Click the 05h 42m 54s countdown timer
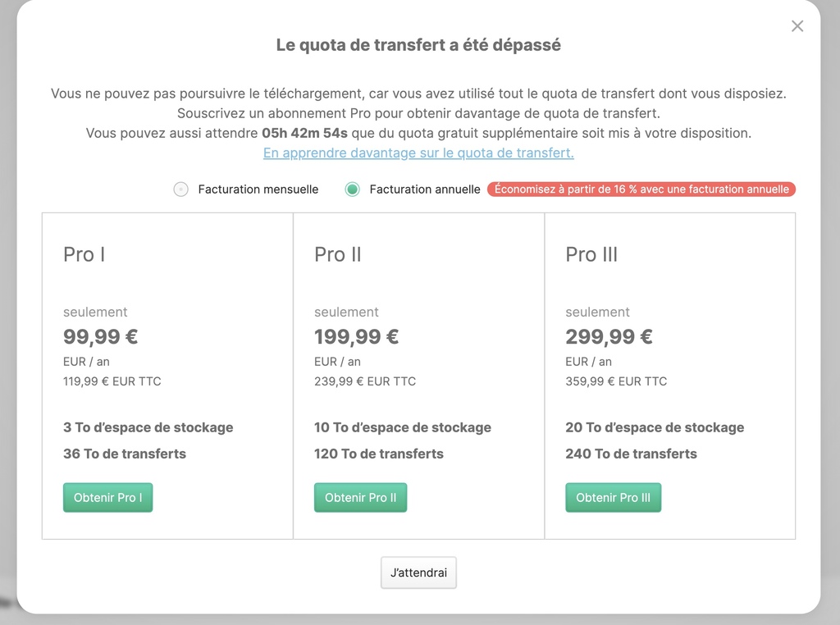 pyautogui.click(x=304, y=133)
